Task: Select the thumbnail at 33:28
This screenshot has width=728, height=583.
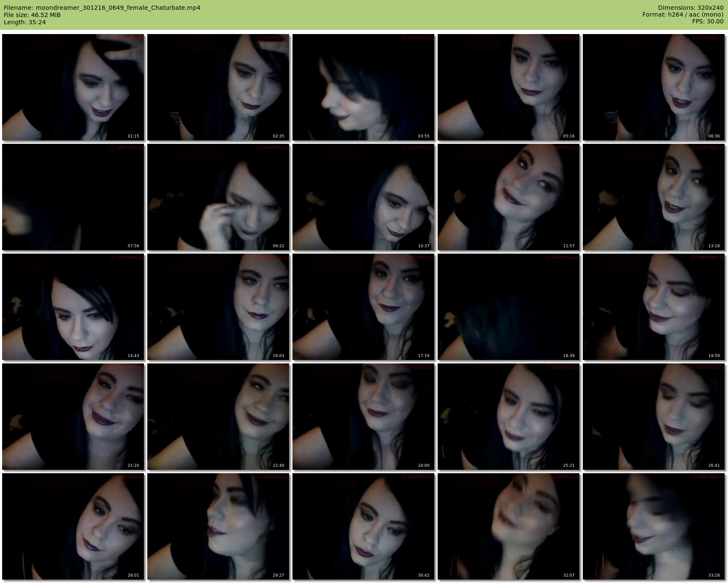Action: (654, 526)
